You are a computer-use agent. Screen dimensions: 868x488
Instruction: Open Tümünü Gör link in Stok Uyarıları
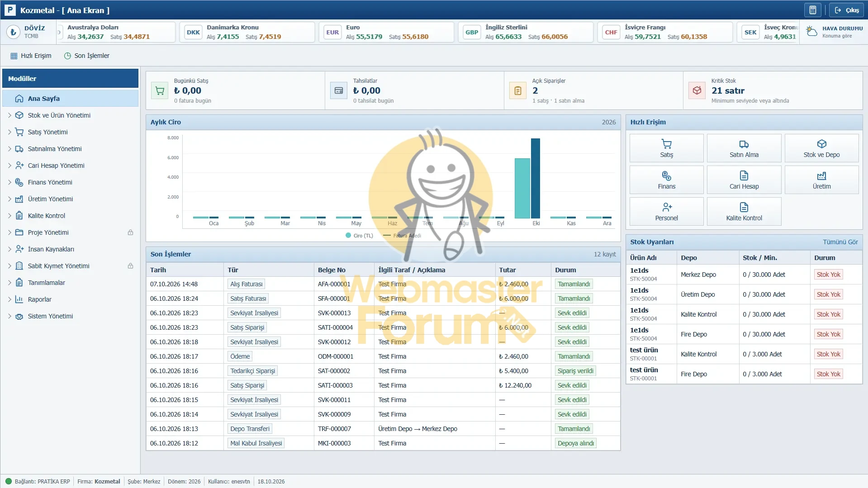tap(840, 242)
